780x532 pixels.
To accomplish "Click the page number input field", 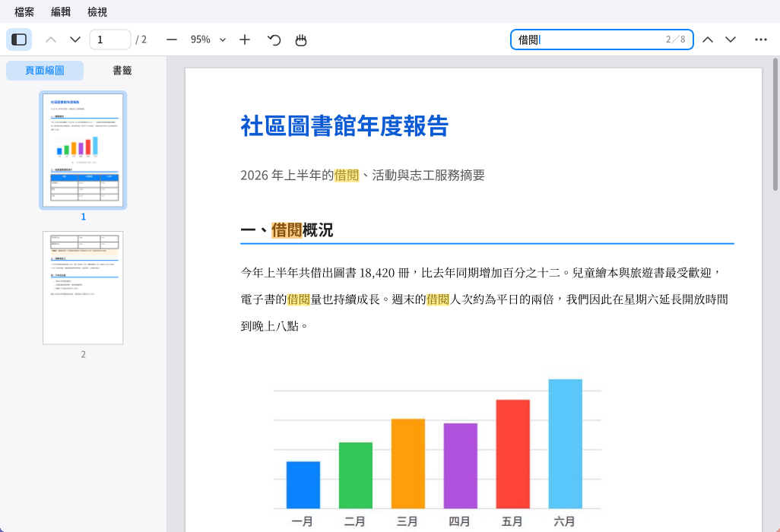I will click(x=110, y=40).
